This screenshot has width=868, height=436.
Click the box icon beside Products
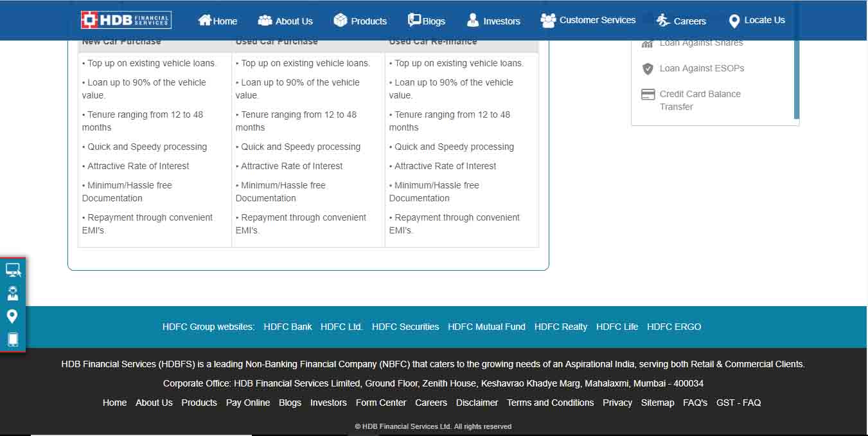(341, 21)
